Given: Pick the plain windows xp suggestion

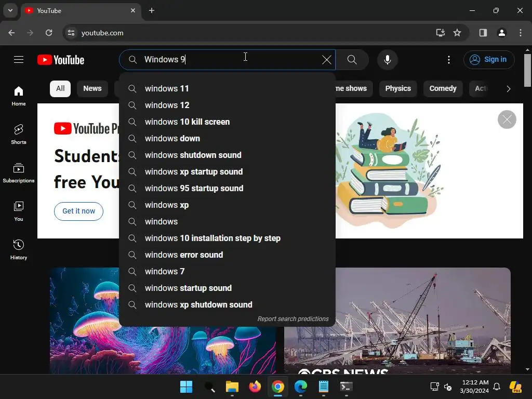Looking at the screenshot, I should tap(228, 205).
